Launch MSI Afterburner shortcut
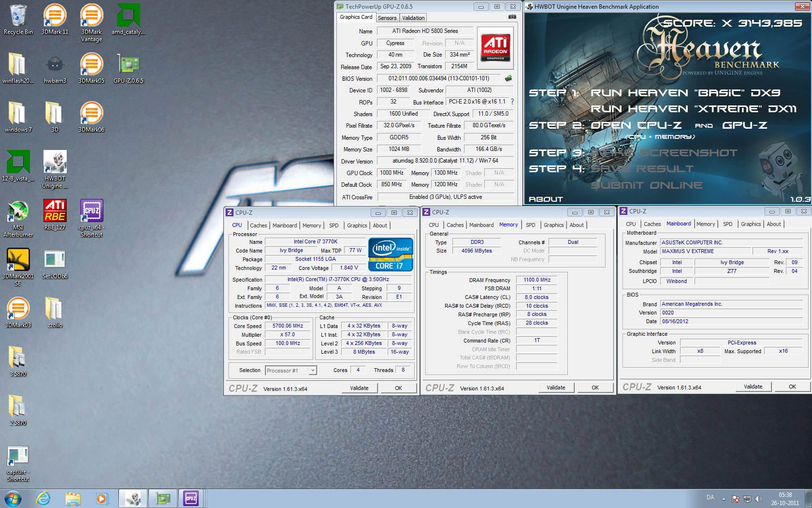The image size is (812, 508). (x=18, y=218)
